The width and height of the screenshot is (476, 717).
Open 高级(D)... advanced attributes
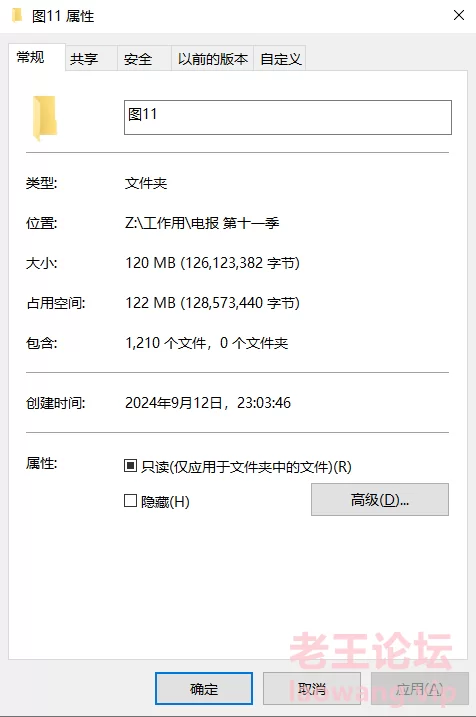(380, 499)
